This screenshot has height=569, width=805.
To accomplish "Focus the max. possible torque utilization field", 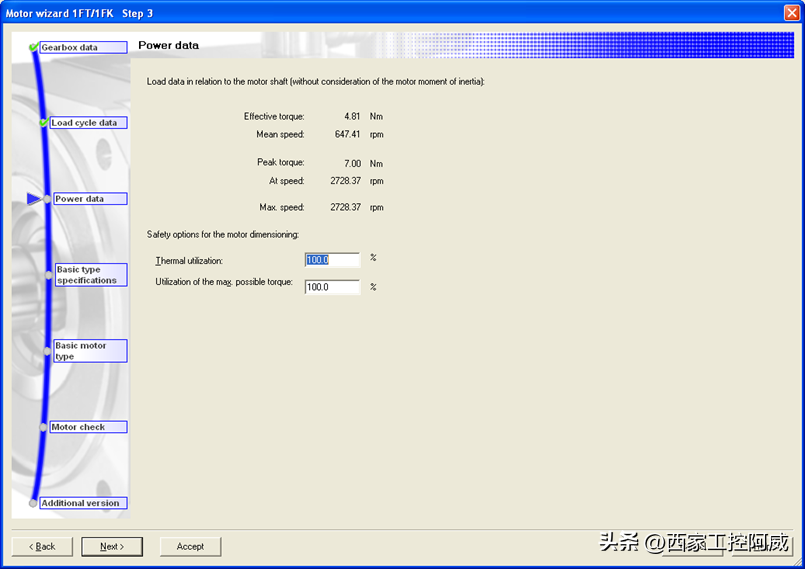I will coord(332,287).
